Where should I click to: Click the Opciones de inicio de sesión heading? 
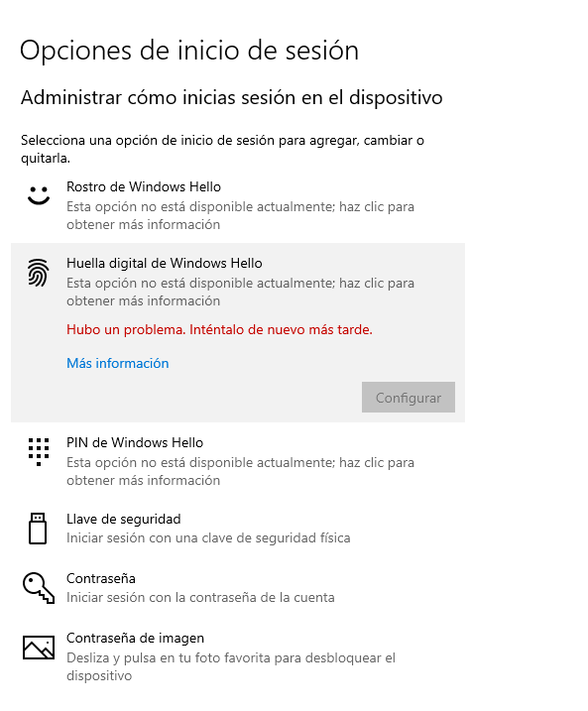(x=189, y=51)
